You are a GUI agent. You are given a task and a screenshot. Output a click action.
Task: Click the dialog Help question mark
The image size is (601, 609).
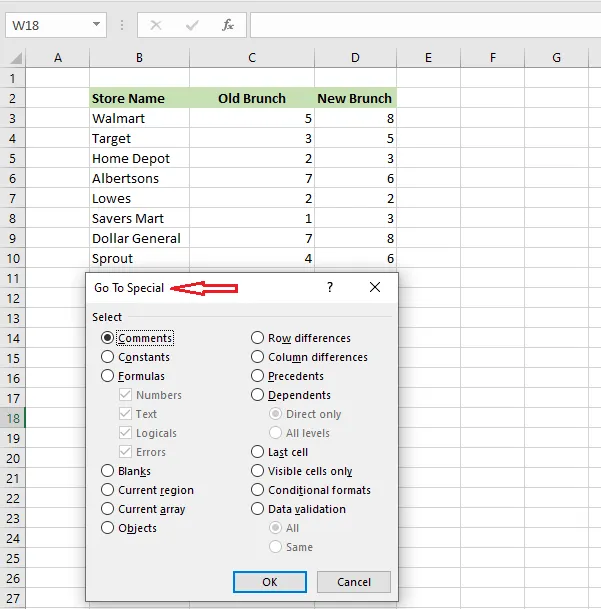click(330, 287)
